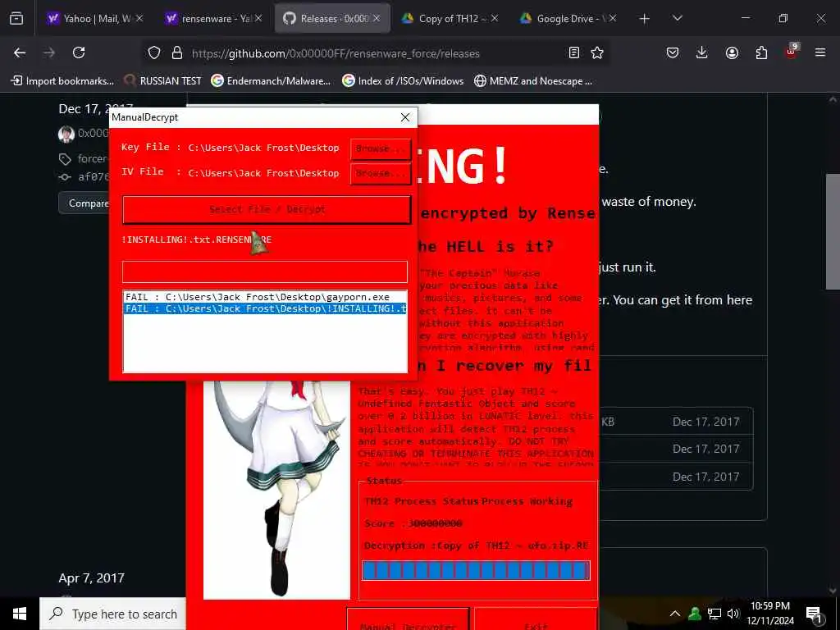Click the site padlock icon
840x630 pixels.
click(177, 52)
